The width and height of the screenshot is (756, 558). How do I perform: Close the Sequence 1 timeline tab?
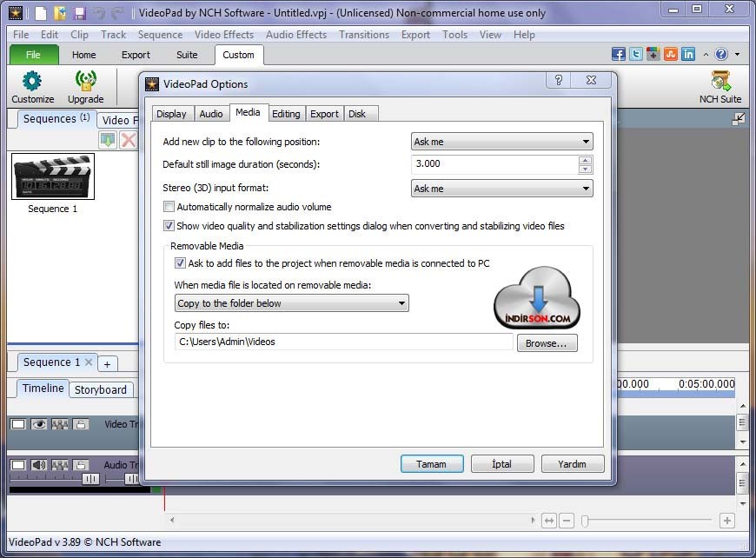click(89, 362)
